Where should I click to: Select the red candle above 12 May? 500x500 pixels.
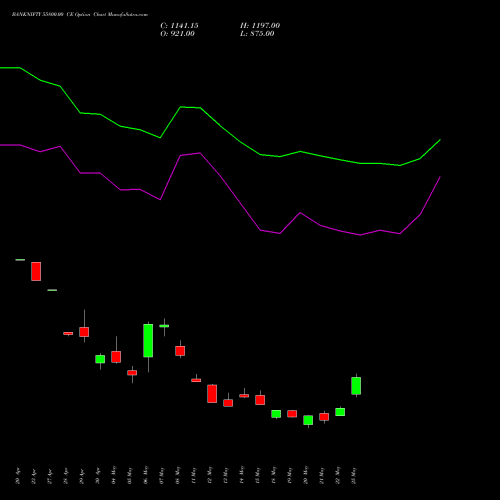[x=212, y=394]
